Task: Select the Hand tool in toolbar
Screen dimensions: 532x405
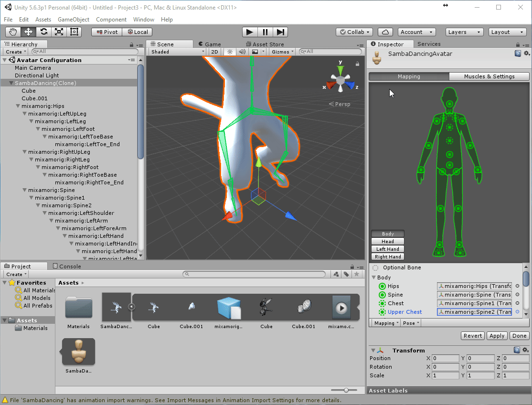Action: 13,32
